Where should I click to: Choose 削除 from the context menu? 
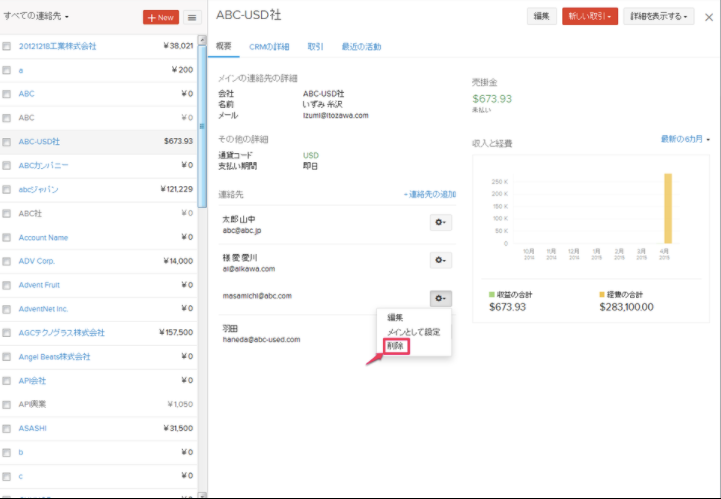point(397,346)
